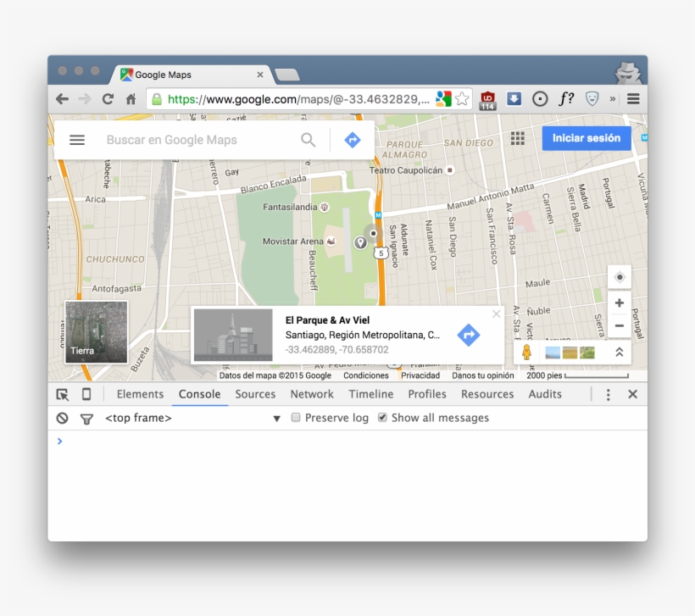Switch to the Timeline tab
This screenshot has height=616, width=695.
point(371,394)
